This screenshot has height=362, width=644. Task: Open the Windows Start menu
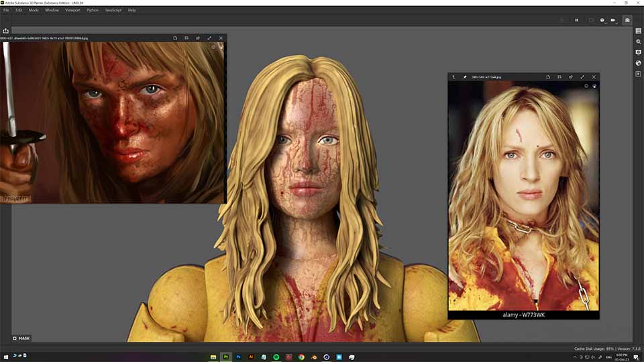(x=6, y=357)
